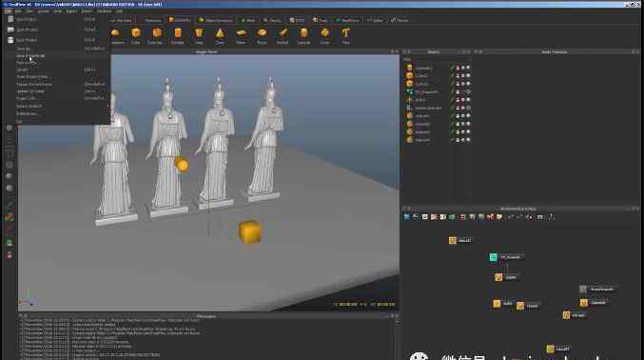Viewport: 644px width, 360px height.
Task: Add a Cone object from the shelf
Action: 220,36
